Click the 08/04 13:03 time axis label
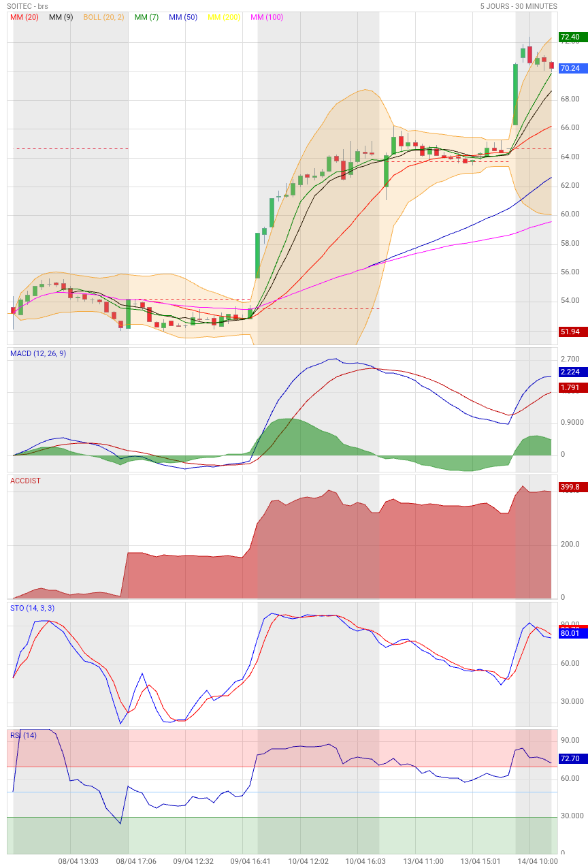Viewport: 588px width, 868px height. click(x=78, y=861)
